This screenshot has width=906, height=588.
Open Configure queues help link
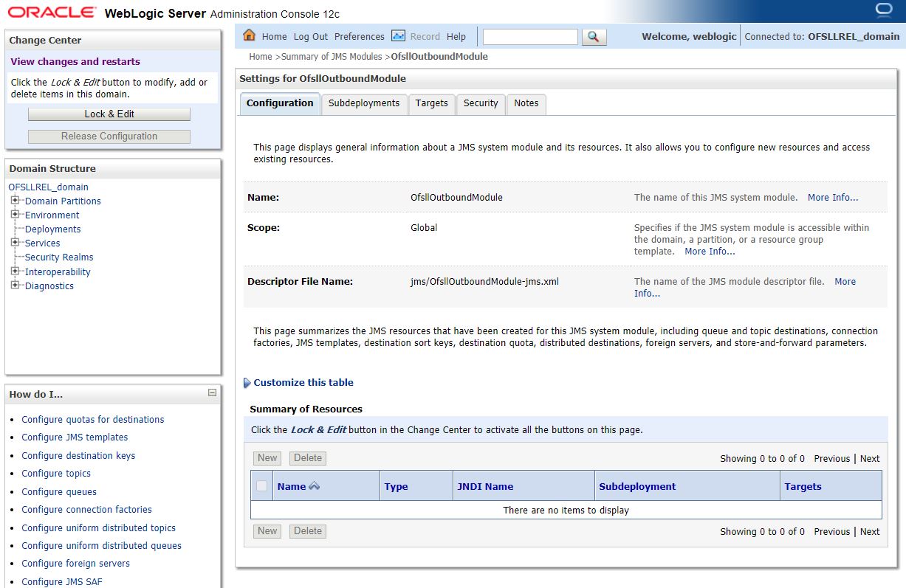(59, 491)
